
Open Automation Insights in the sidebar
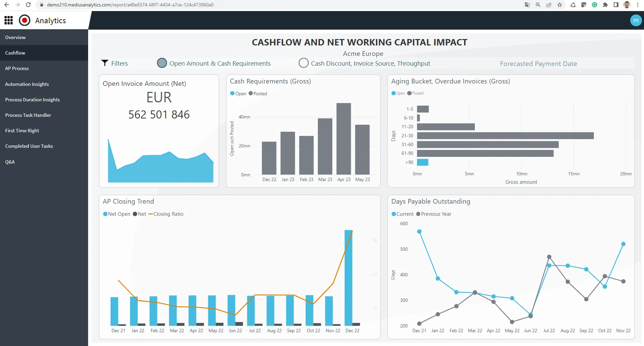(x=44, y=84)
